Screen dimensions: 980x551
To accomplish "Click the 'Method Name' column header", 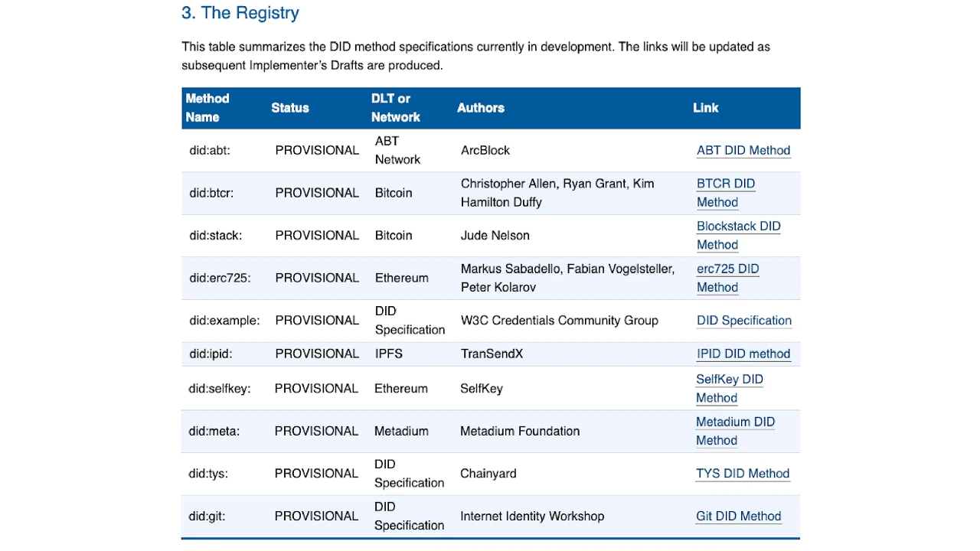I will (x=207, y=108).
